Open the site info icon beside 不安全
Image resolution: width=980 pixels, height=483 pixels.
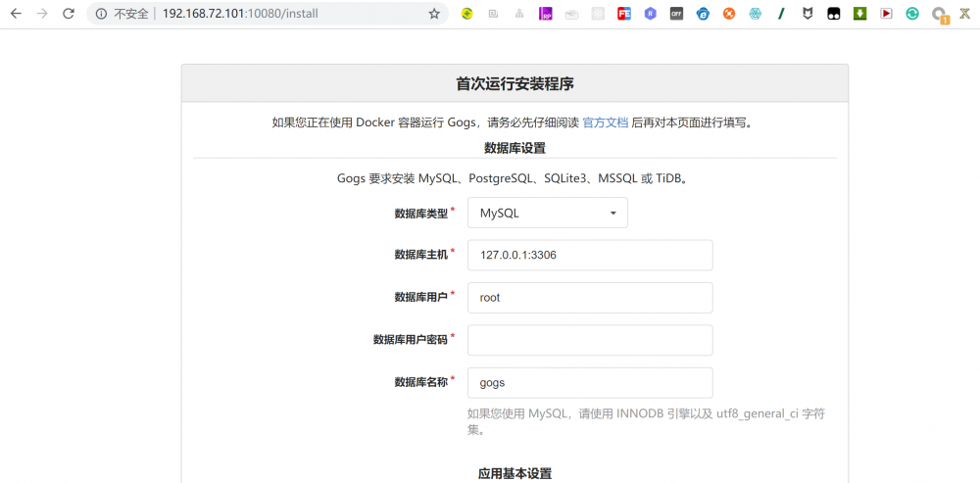pyautogui.click(x=101, y=14)
